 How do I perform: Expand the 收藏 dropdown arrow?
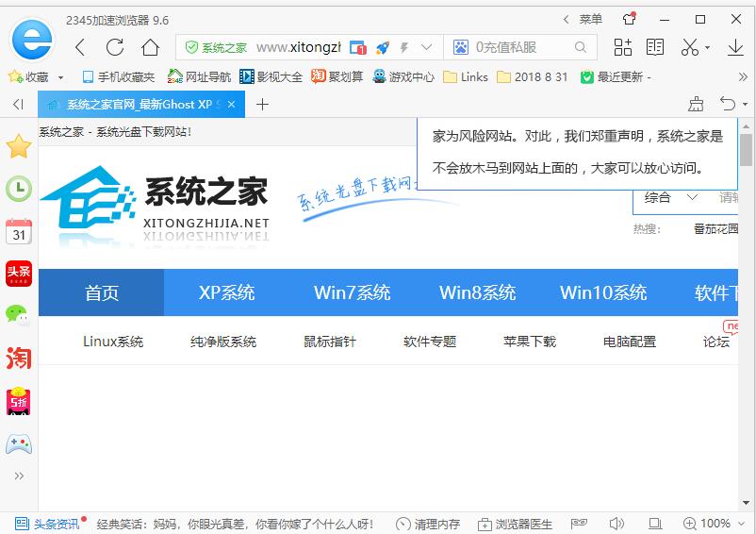(x=60, y=77)
